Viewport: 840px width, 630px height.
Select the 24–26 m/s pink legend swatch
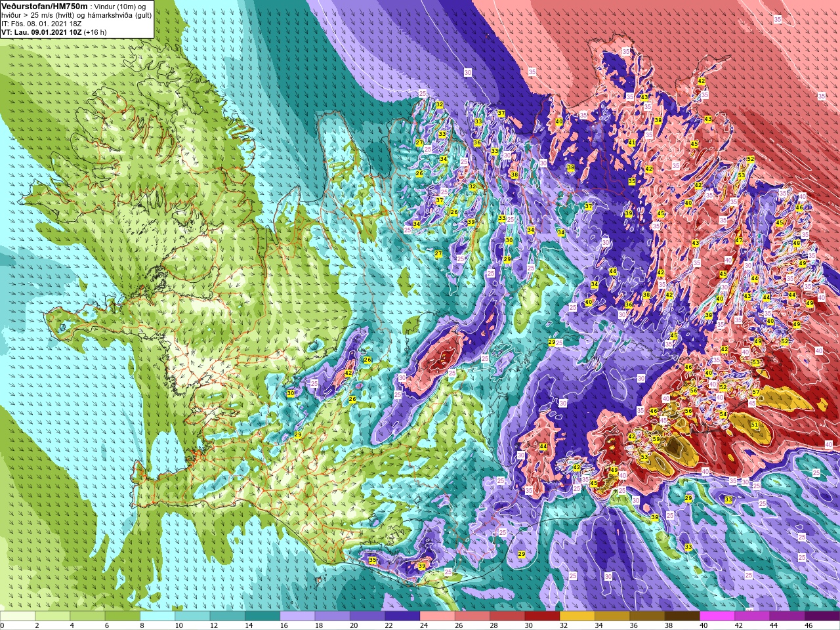[437, 616]
